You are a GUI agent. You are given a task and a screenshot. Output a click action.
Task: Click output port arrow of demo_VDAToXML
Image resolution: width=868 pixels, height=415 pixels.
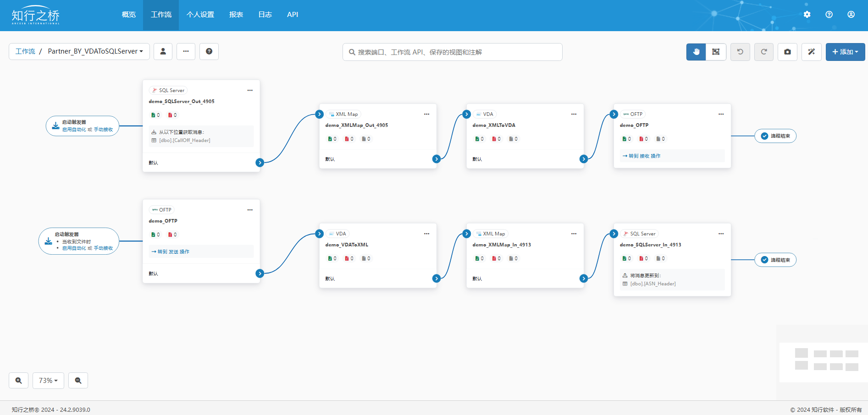click(437, 278)
